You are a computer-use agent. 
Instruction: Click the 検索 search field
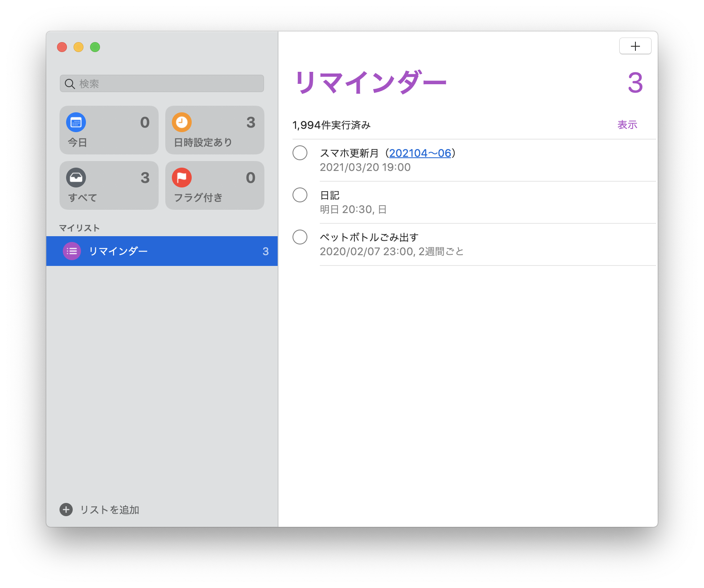click(x=162, y=83)
